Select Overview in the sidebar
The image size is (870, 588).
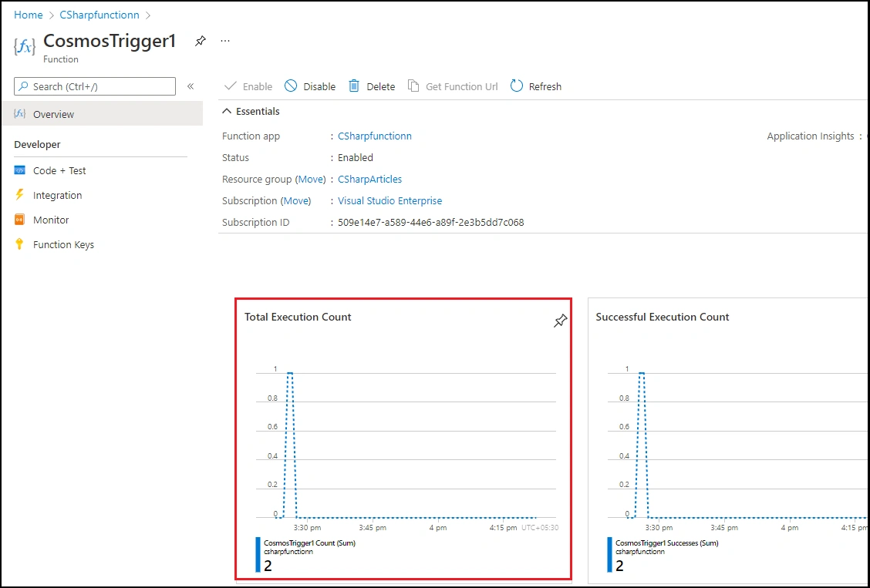(103, 114)
